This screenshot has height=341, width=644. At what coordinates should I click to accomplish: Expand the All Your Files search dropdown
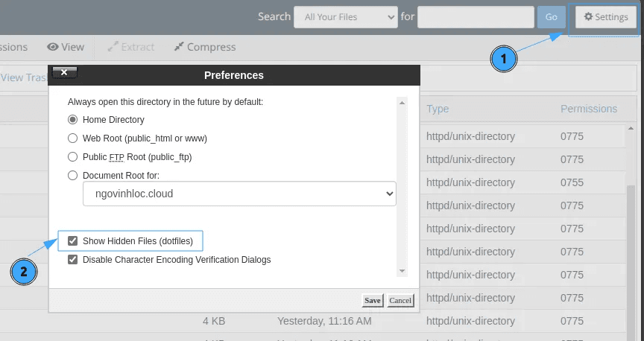(x=345, y=17)
